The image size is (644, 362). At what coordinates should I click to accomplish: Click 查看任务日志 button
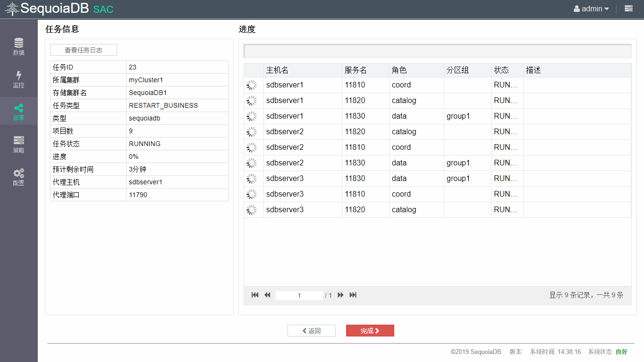click(84, 50)
